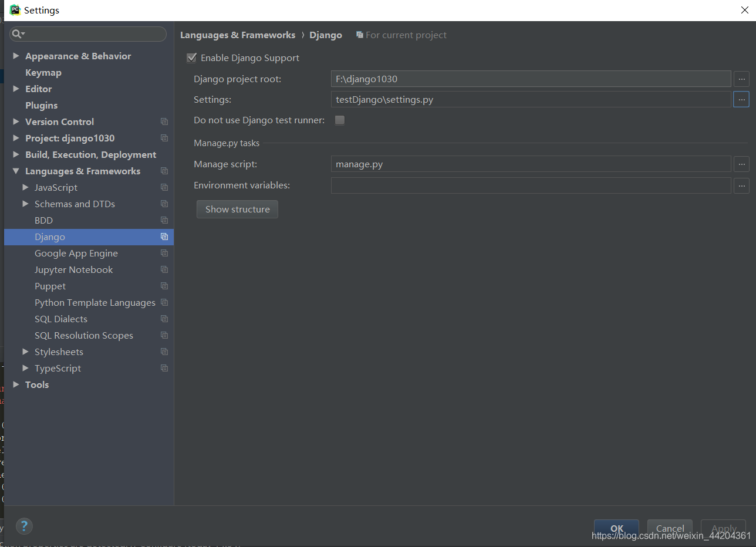Open the Environment variables editor button

point(741,185)
